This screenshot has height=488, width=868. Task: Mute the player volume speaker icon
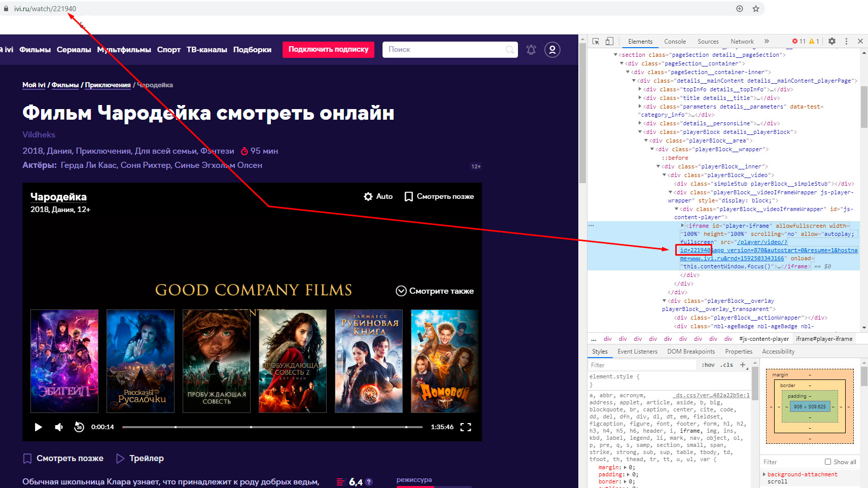pos(59,427)
